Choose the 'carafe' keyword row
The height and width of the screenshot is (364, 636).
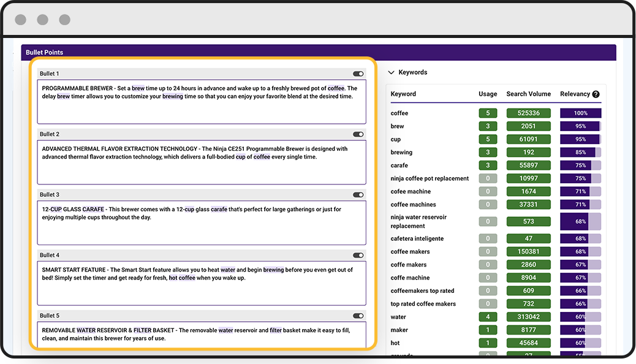399,165
